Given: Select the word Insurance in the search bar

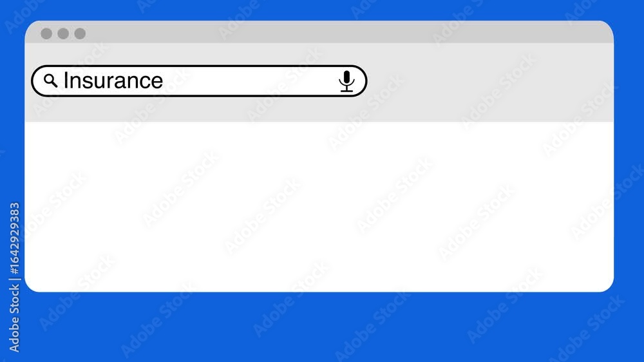Looking at the screenshot, I should click(x=113, y=81).
